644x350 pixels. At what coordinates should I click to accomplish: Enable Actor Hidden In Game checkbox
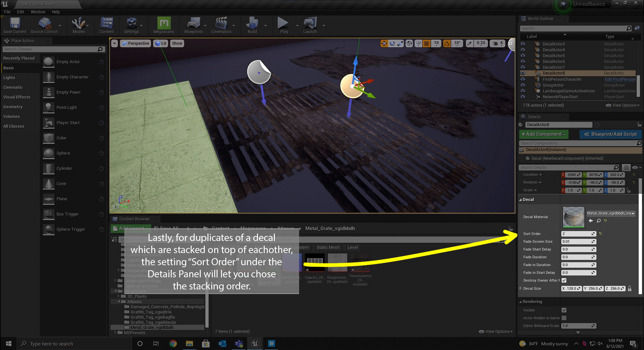pos(564,318)
